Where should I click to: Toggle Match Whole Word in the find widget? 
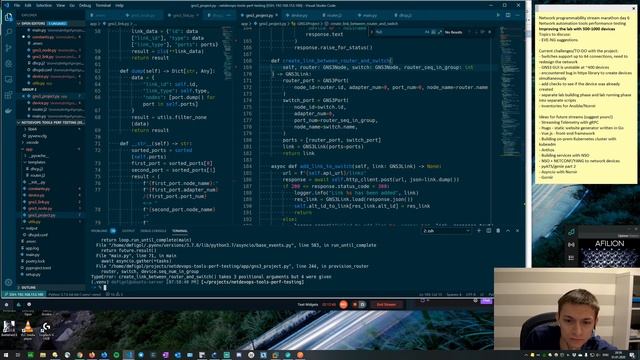pos(433,32)
